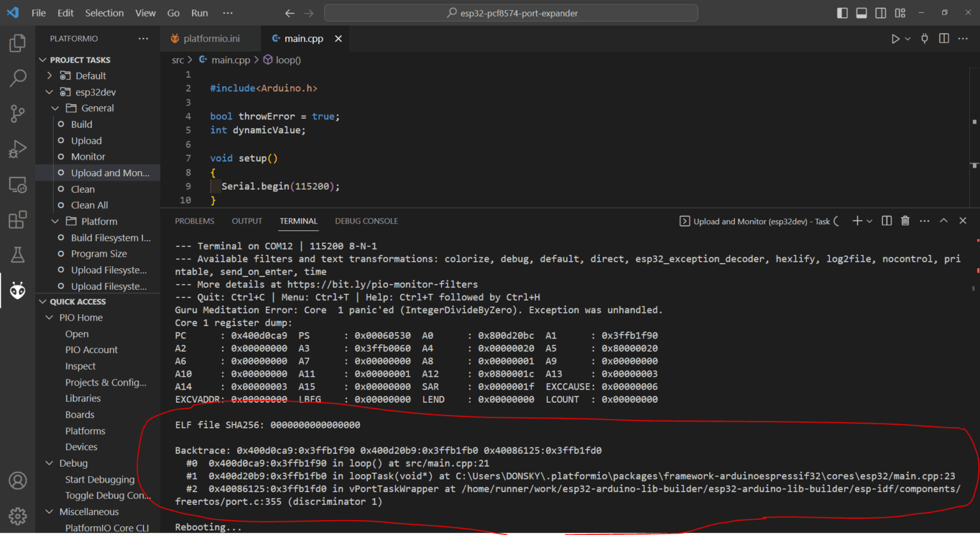Open Run and Debug view
980x535 pixels.
click(x=17, y=149)
